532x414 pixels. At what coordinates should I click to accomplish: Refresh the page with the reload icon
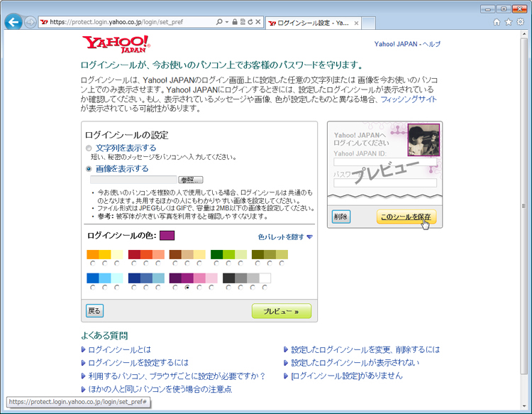[x=250, y=22]
